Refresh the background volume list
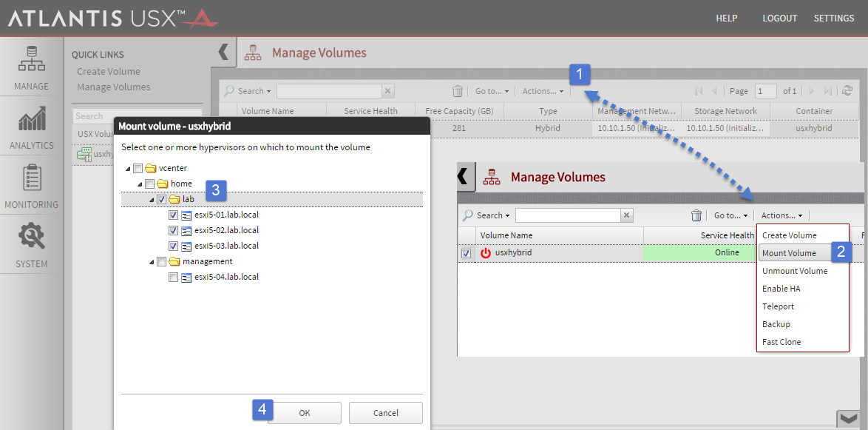868x430 pixels. coord(847,91)
